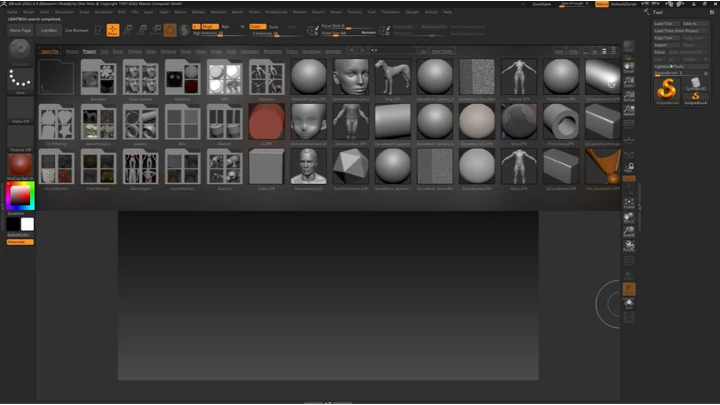Open the MatCap Red Wax material picker
Image resolution: width=720 pixels, height=405 pixels.
coord(20,165)
